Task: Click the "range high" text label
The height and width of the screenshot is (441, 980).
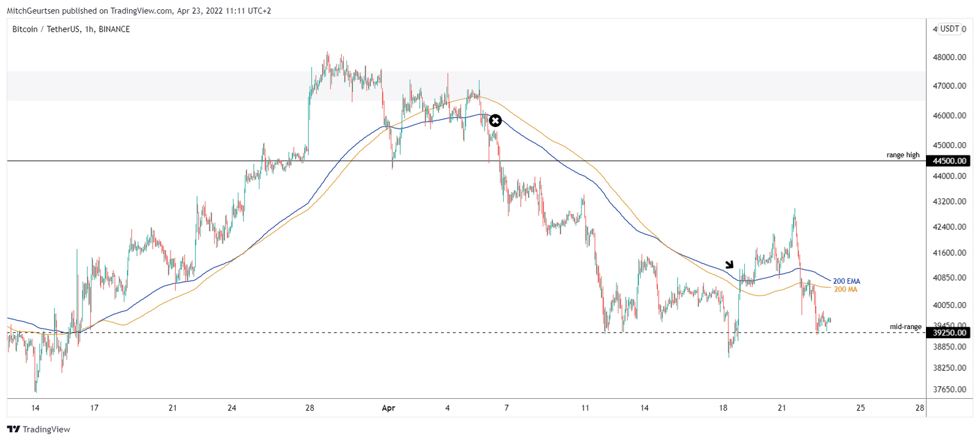Action: tap(903, 155)
